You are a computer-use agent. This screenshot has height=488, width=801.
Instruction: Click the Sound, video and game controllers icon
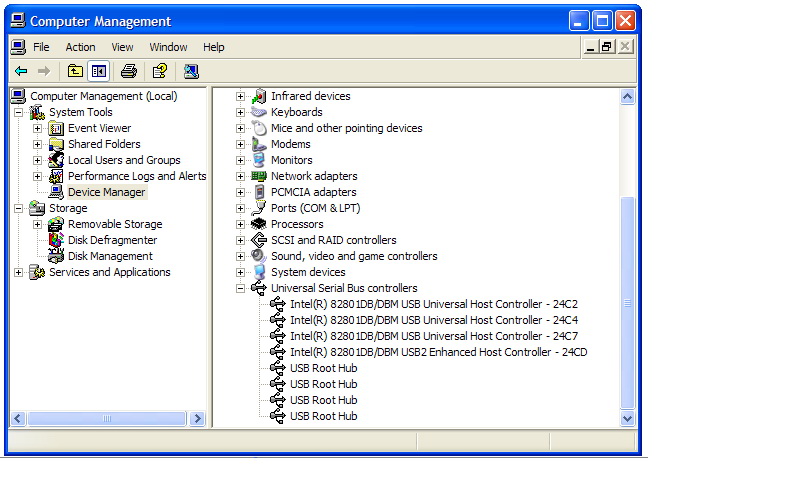[x=259, y=256]
